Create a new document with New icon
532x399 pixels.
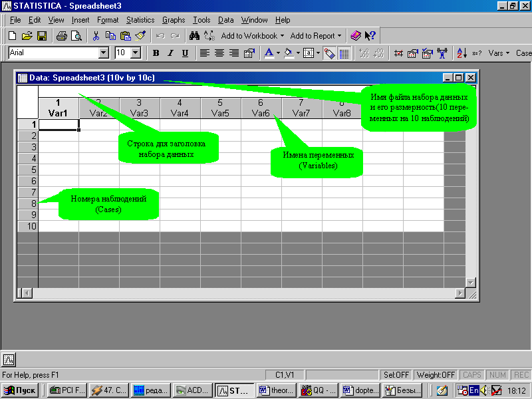pos(12,36)
